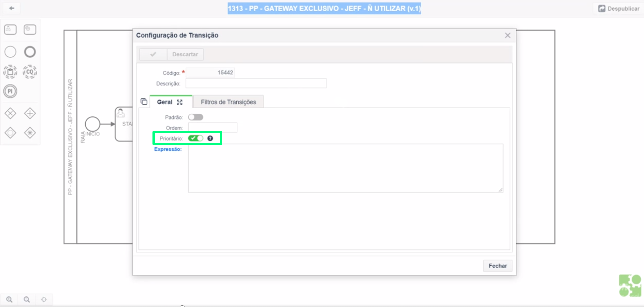The width and height of the screenshot is (644, 307).
Task: Confirm changes with the checkmark button
Action: tap(153, 54)
